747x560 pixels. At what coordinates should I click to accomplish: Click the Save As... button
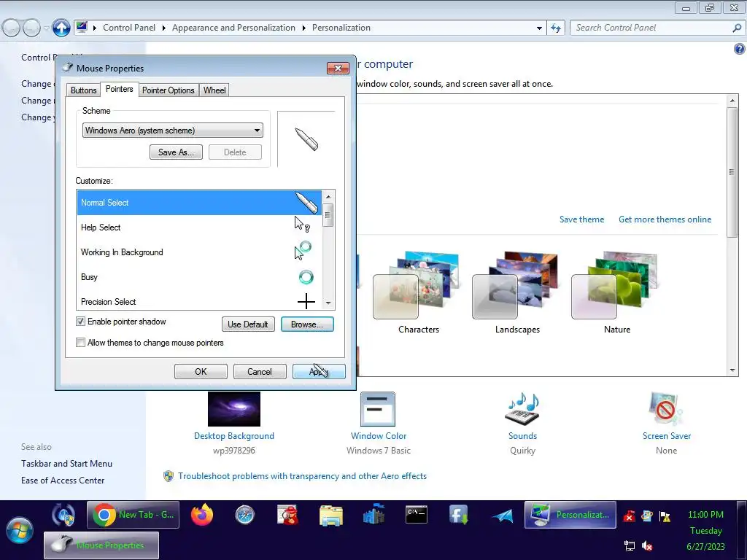click(176, 152)
